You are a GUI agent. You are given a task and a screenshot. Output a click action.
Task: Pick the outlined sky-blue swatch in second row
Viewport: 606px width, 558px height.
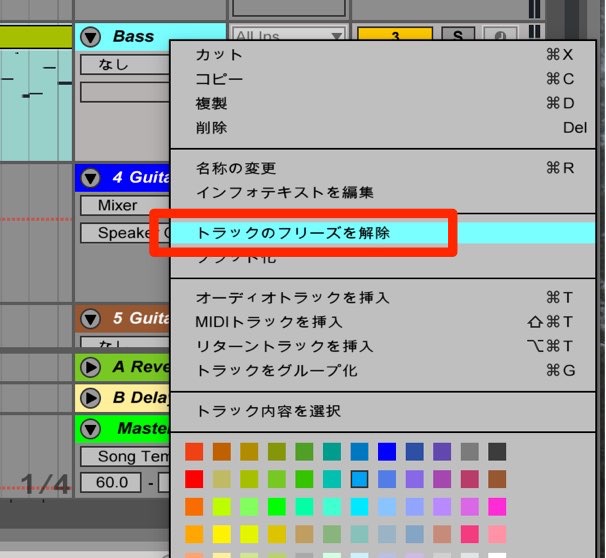[359, 479]
